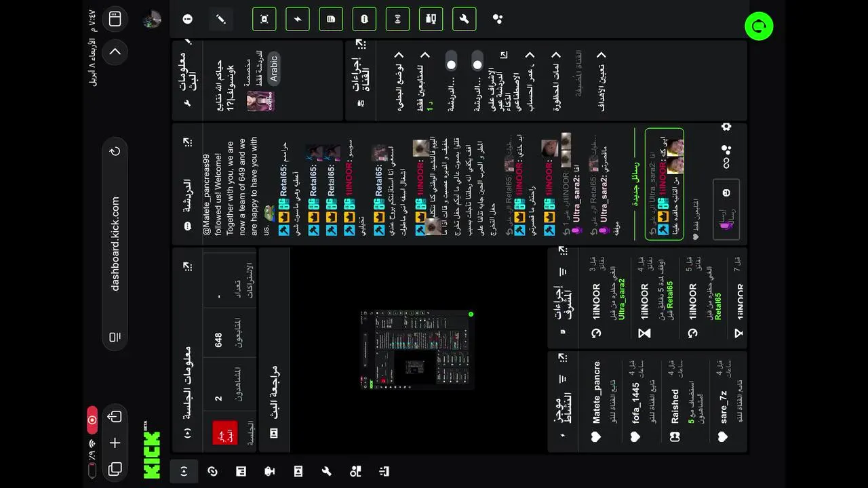Open the news page item in Kick sidebar

pyautogui.click(x=241, y=472)
